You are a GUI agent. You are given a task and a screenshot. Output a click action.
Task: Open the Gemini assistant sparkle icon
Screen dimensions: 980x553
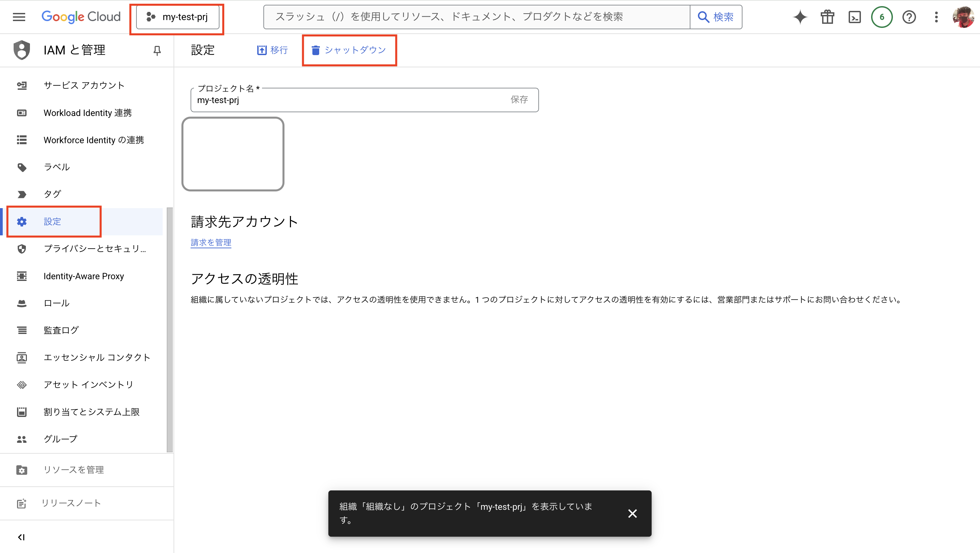[x=800, y=17]
